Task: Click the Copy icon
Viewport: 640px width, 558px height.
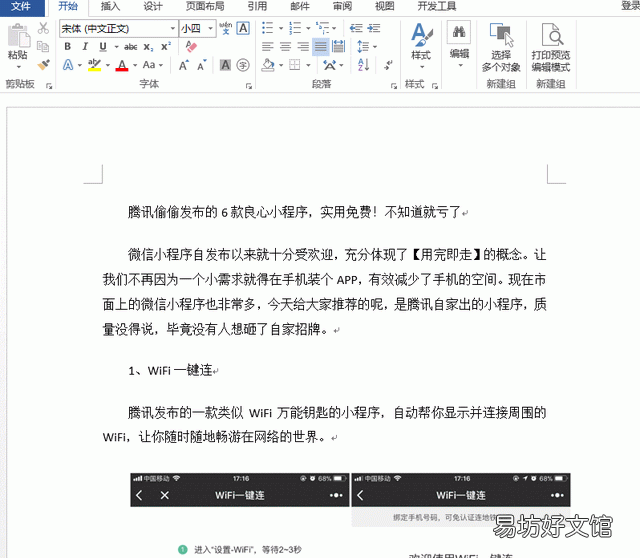Action: (43, 46)
